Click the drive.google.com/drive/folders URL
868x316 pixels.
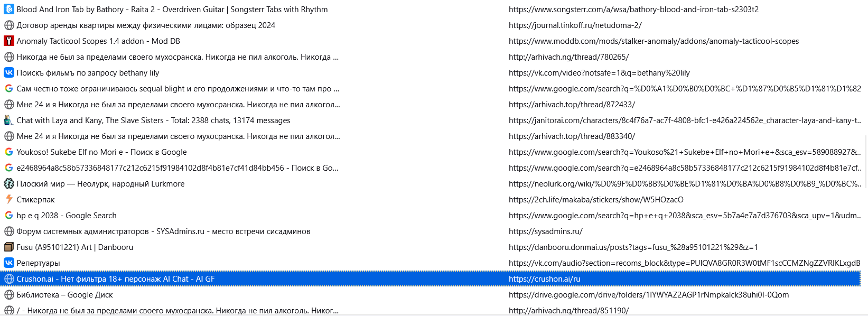coord(649,295)
